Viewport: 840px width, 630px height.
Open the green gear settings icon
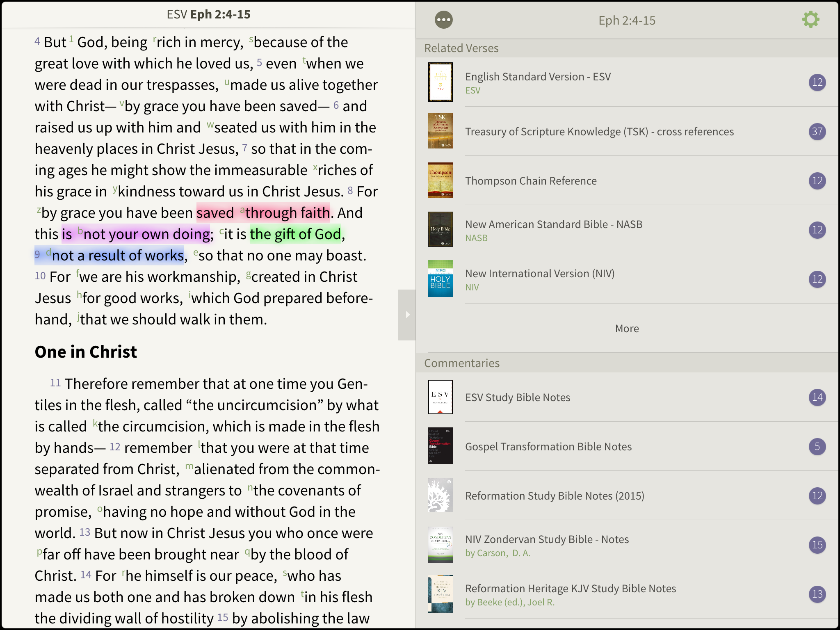coord(810,20)
